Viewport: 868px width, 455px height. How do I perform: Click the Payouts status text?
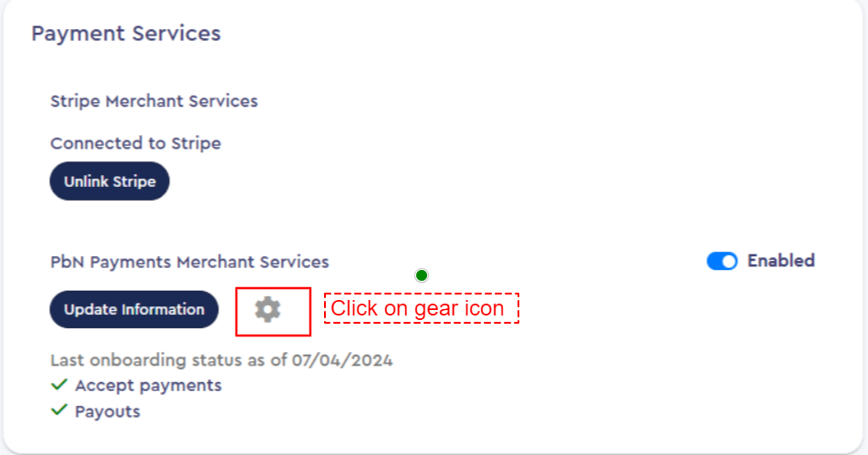(108, 412)
